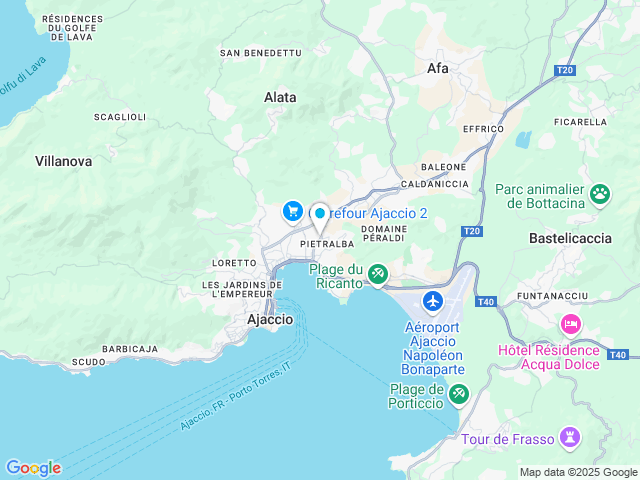Click the Carrefour Ajaccio 2 shopping cart icon

pyautogui.click(x=293, y=211)
